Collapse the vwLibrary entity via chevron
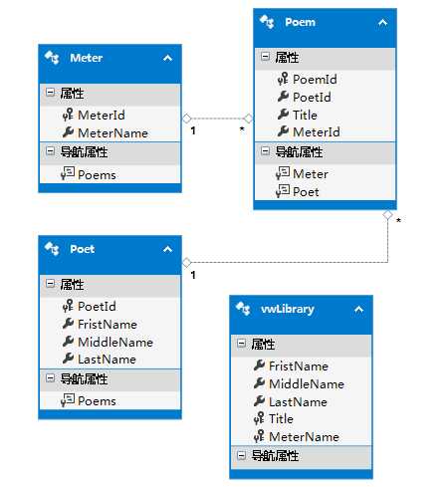 358,310
